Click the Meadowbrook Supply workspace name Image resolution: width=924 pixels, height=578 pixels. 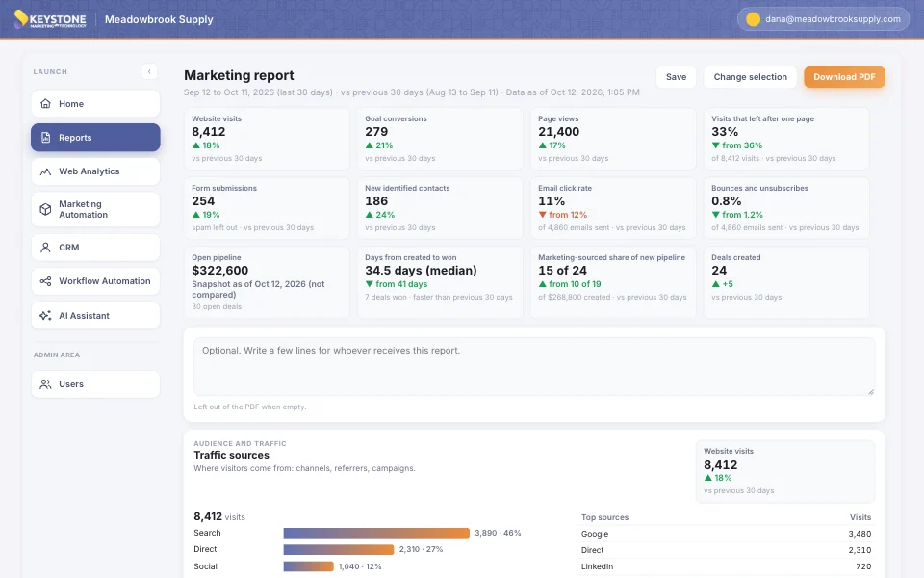click(x=159, y=19)
